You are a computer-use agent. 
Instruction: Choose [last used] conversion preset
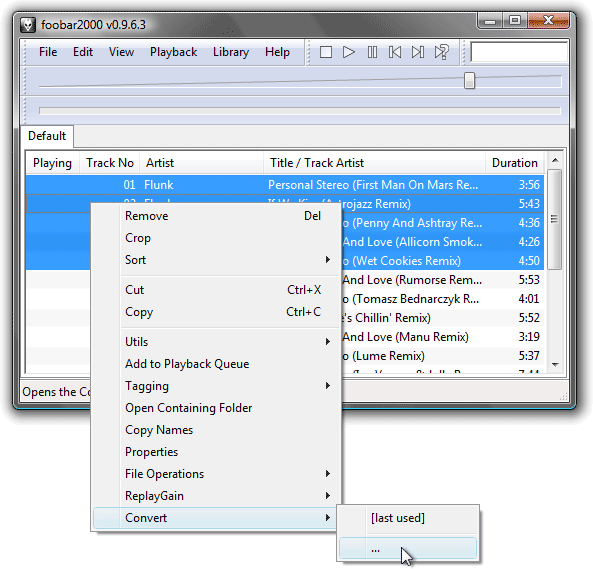pos(408,518)
